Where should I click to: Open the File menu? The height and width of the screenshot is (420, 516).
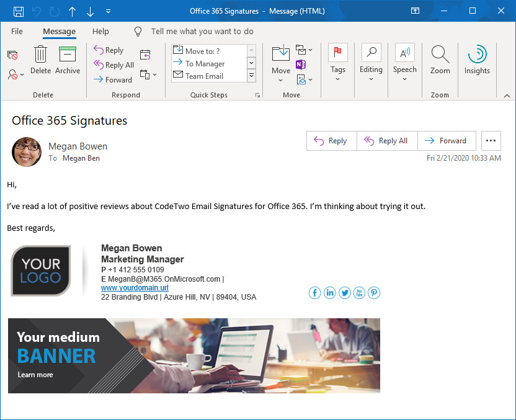[17, 31]
